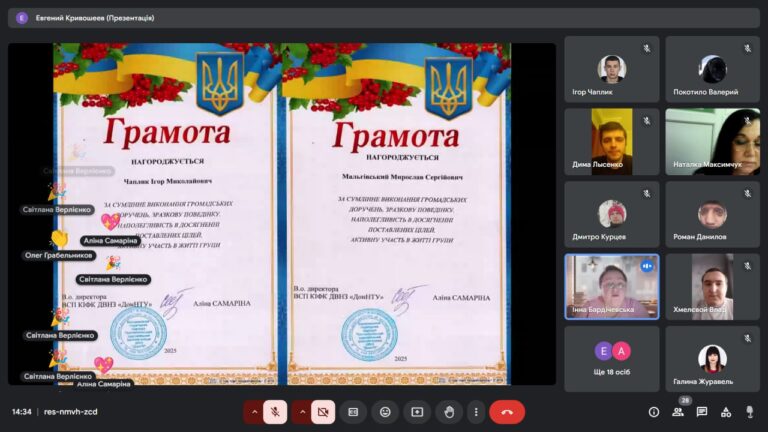Open the chat panel
The image size is (768, 432).
[x=701, y=412]
